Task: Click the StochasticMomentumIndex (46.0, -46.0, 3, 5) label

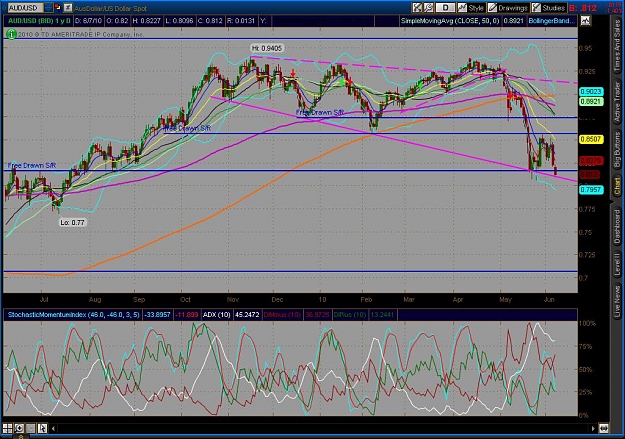Action: coord(74,315)
